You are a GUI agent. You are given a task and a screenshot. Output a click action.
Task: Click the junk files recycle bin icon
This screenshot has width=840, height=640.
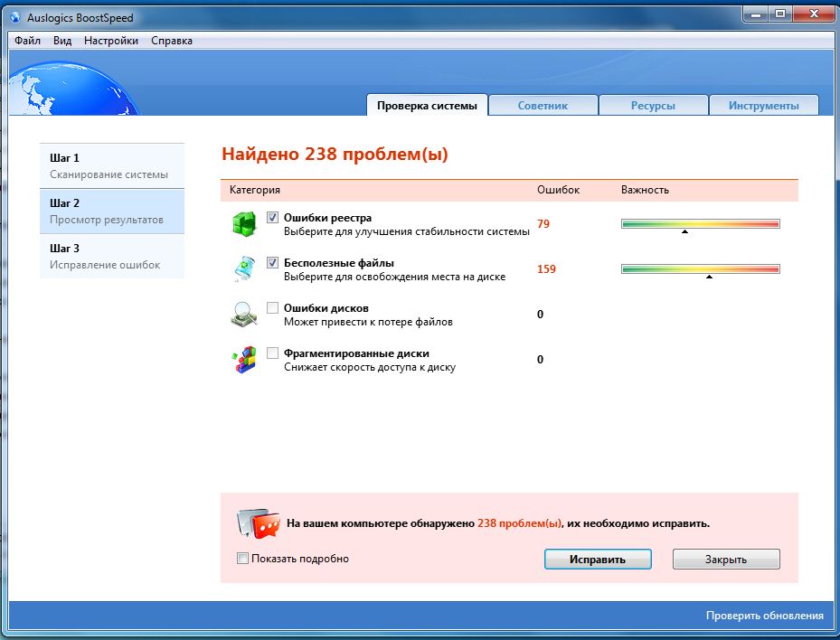point(244,269)
